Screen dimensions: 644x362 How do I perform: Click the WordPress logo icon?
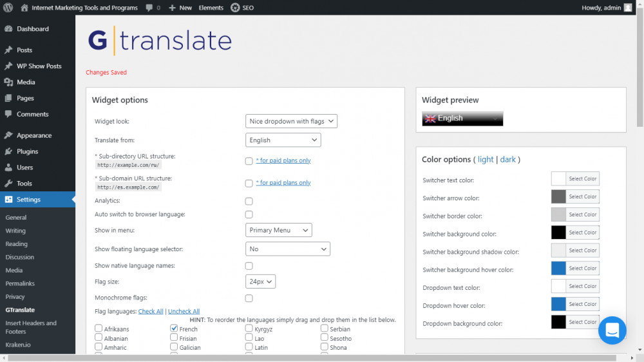(x=8, y=7)
